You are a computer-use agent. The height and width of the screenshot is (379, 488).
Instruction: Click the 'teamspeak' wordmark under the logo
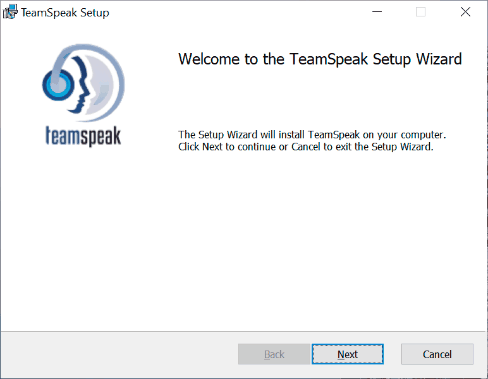[83, 136]
